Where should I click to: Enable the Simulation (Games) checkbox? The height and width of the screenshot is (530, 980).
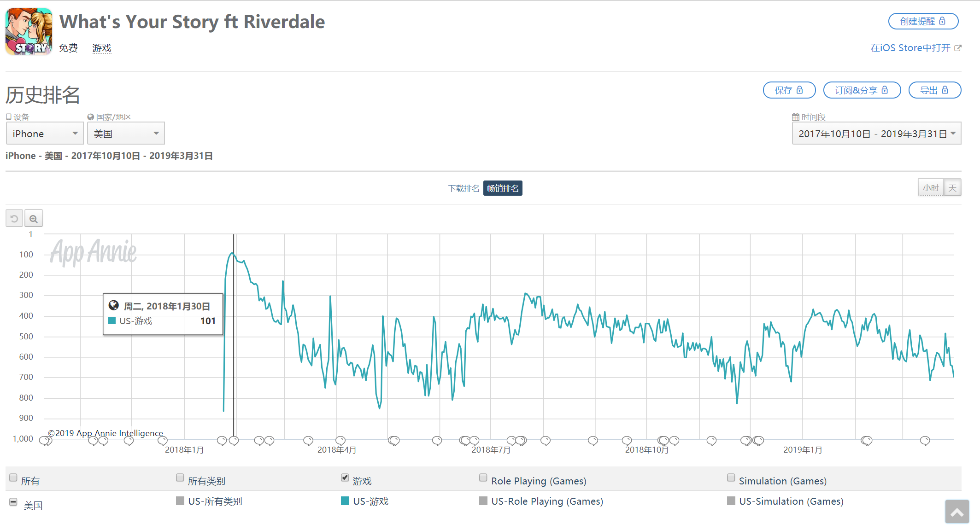click(731, 478)
